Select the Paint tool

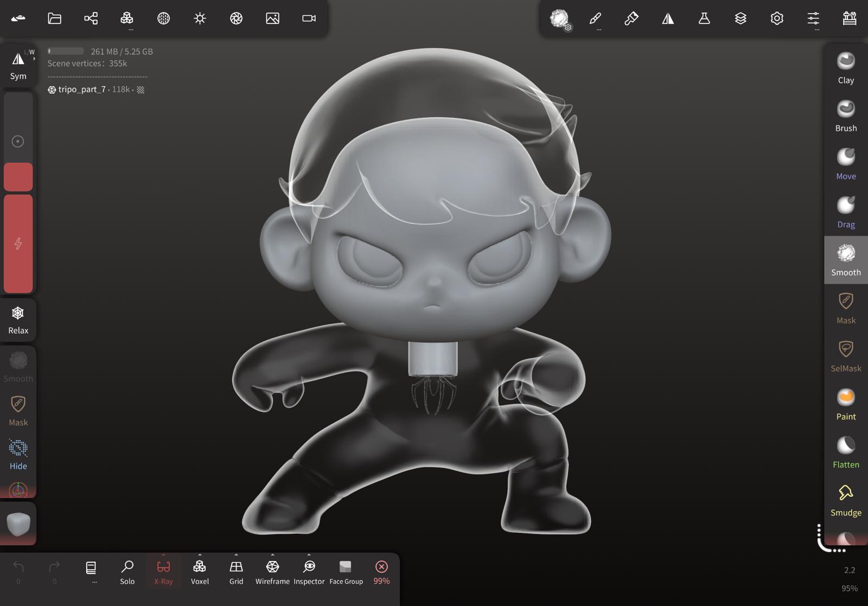click(846, 404)
